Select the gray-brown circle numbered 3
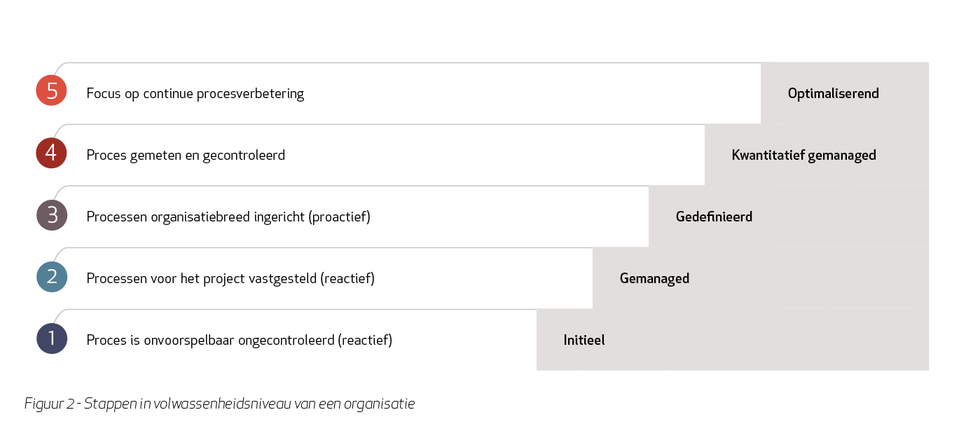Image resolution: width=980 pixels, height=431 pixels. 51,214
